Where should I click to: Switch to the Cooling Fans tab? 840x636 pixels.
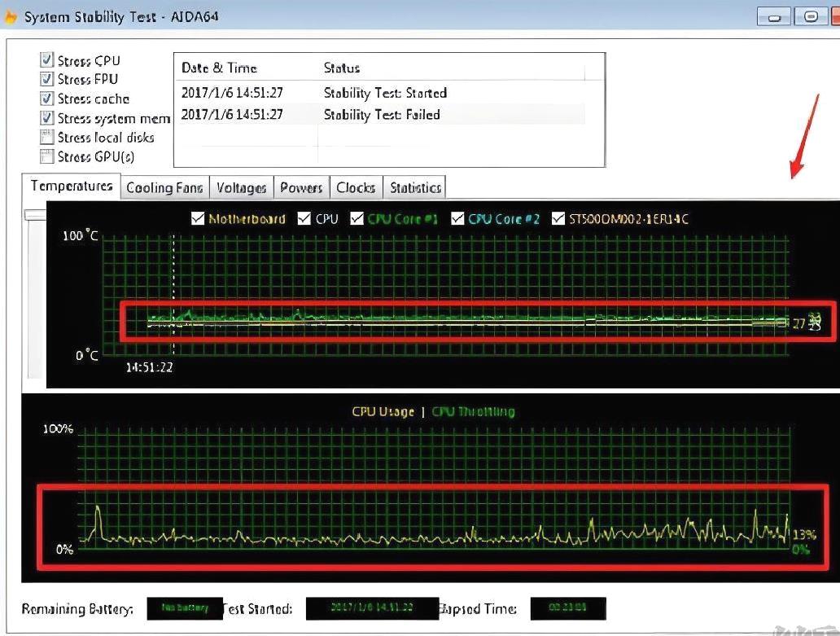pos(165,187)
